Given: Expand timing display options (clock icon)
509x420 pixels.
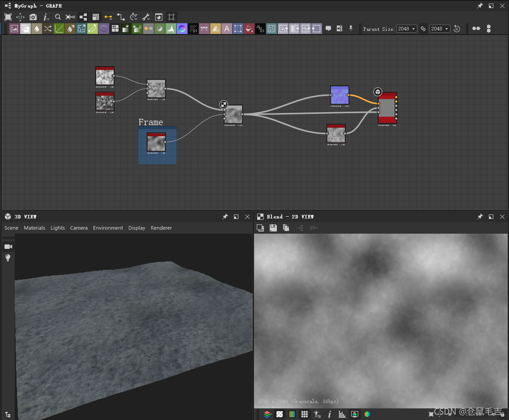Looking at the screenshot, I should (x=133, y=17).
